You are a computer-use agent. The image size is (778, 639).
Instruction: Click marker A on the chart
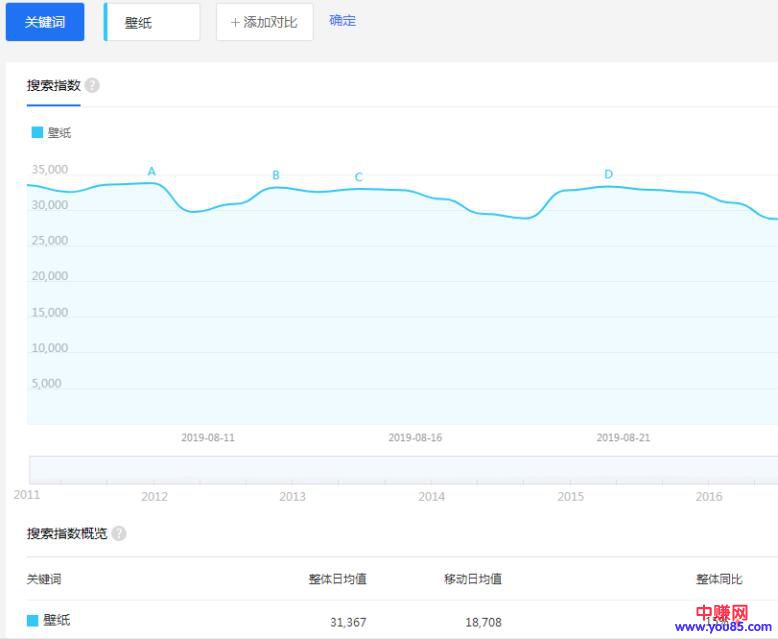coord(152,172)
